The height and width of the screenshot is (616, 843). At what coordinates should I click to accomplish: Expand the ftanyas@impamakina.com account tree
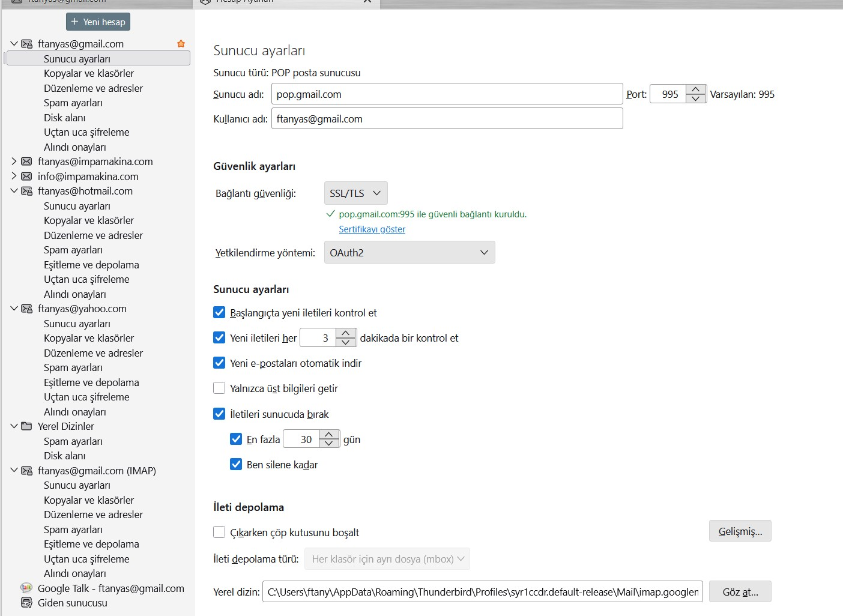pos(14,162)
